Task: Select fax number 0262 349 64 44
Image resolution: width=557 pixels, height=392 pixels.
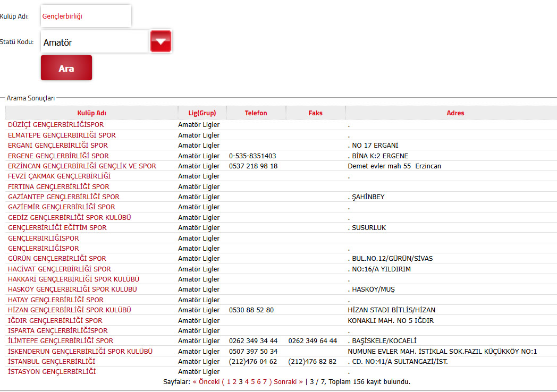Action: pyautogui.click(x=313, y=341)
